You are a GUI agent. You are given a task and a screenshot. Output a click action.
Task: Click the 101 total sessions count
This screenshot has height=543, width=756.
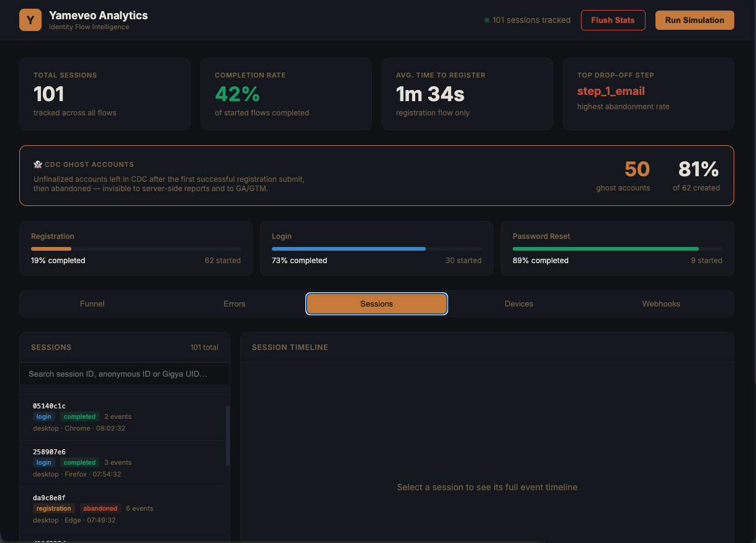click(204, 348)
